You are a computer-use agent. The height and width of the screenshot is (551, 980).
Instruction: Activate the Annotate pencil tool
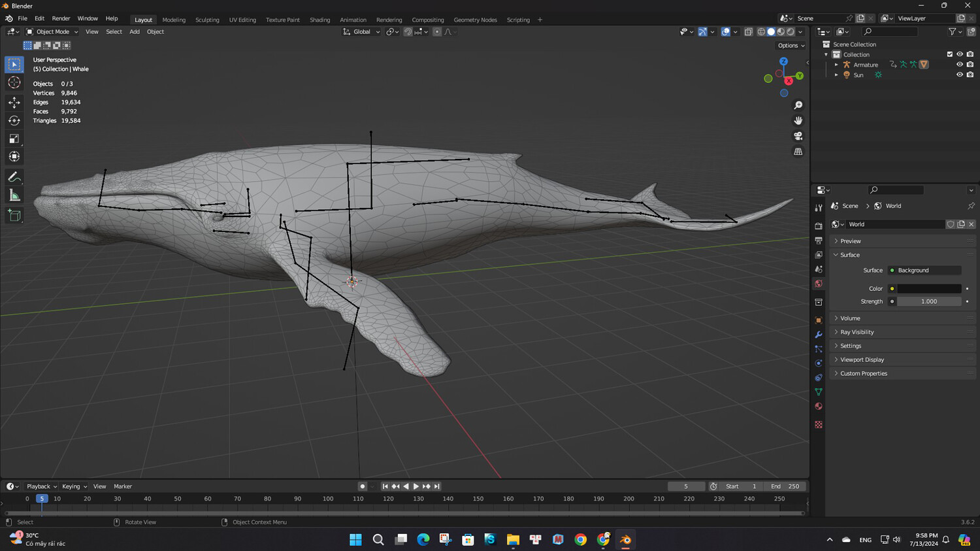coord(14,177)
